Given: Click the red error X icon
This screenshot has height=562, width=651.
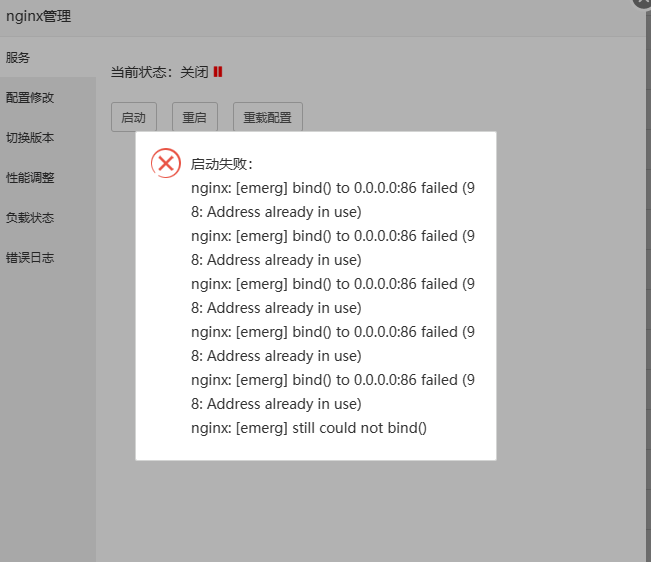Looking at the screenshot, I should click(166, 163).
